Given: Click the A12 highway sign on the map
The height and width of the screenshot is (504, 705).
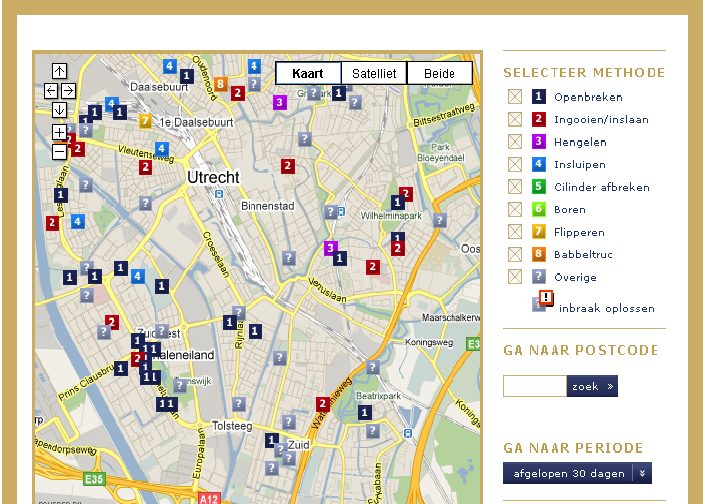Looking at the screenshot, I should [209, 499].
